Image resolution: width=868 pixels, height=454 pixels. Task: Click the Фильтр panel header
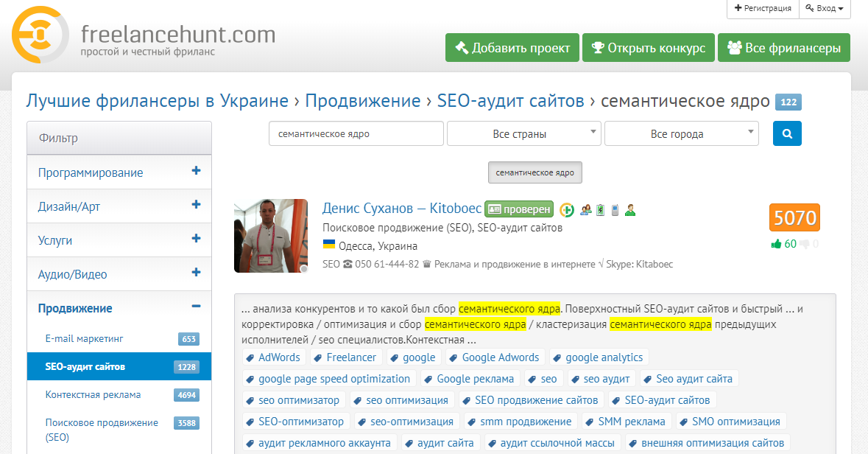click(119, 138)
